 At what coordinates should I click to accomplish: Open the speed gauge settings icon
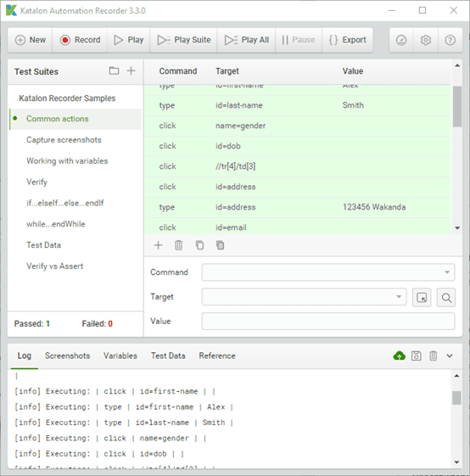coord(401,40)
